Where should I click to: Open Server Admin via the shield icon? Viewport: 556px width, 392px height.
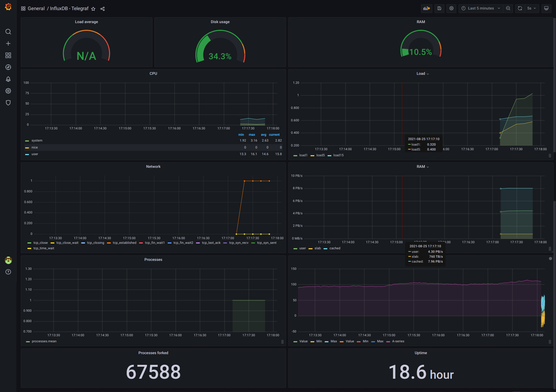pyautogui.click(x=8, y=103)
